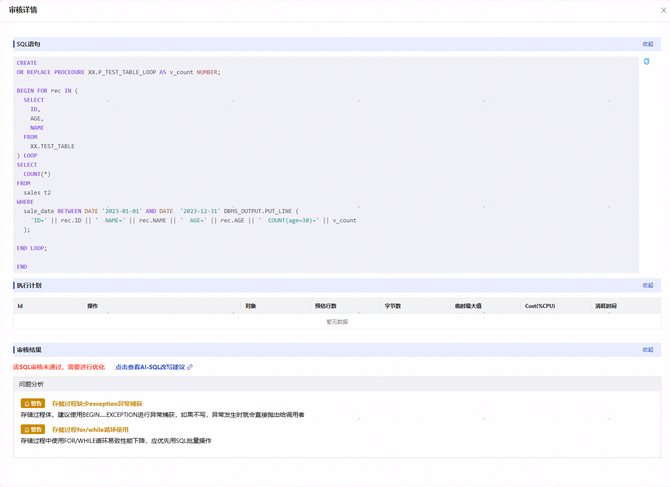Open the for/while loop usage rule title
The width and height of the screenshot is (670, 487).
pyautogui.click(x=90, y=430)
